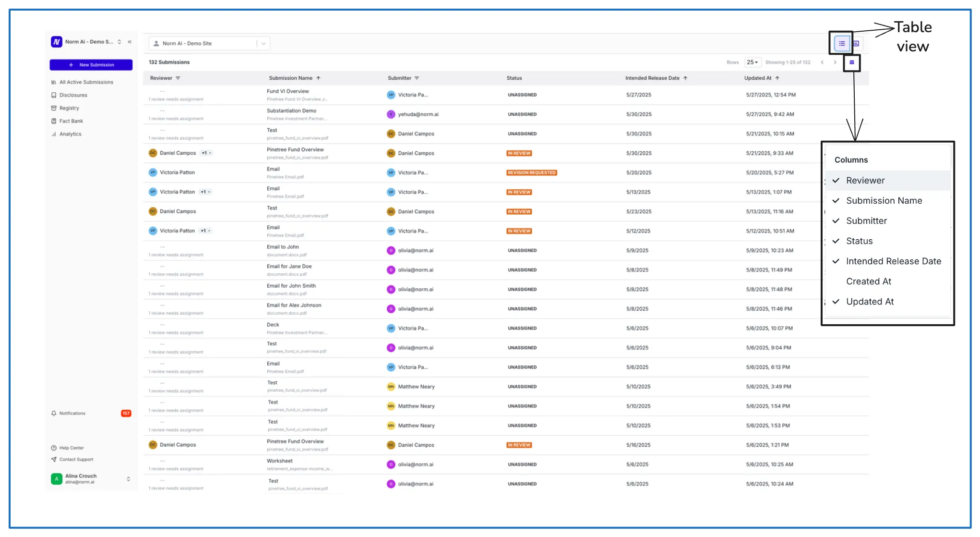Open the Reviewer column filter icon
The height and width of the screenshot is (537, 980).
pos(178,78)
